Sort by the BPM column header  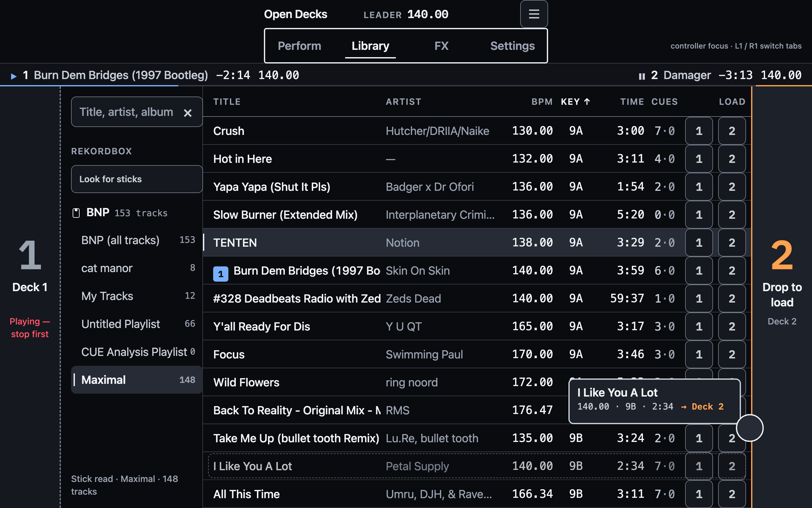(x=542, y=102)
